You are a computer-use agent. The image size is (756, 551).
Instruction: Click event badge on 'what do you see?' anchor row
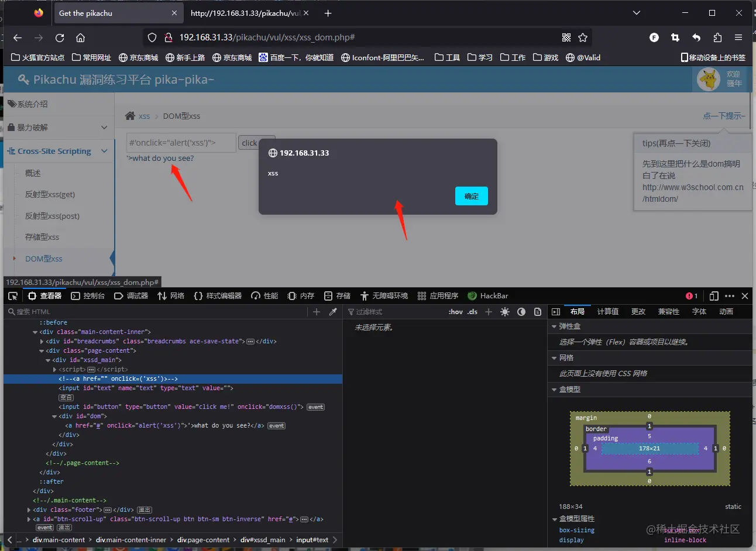click(277, 426)
